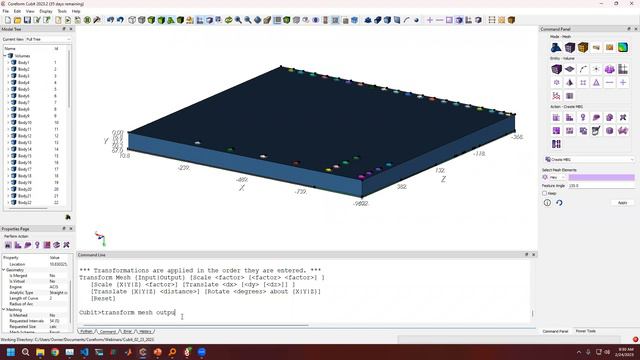Open the Edit menu

tap(17, 11)
